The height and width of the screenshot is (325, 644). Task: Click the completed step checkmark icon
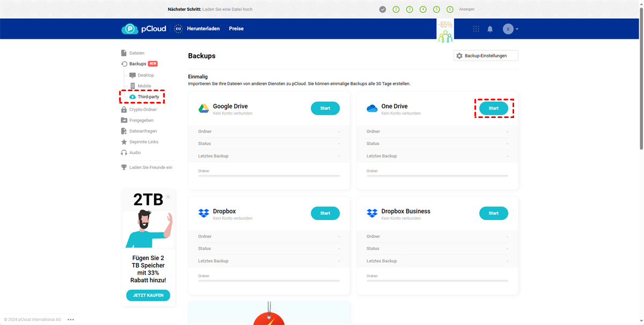pos(383,9)
